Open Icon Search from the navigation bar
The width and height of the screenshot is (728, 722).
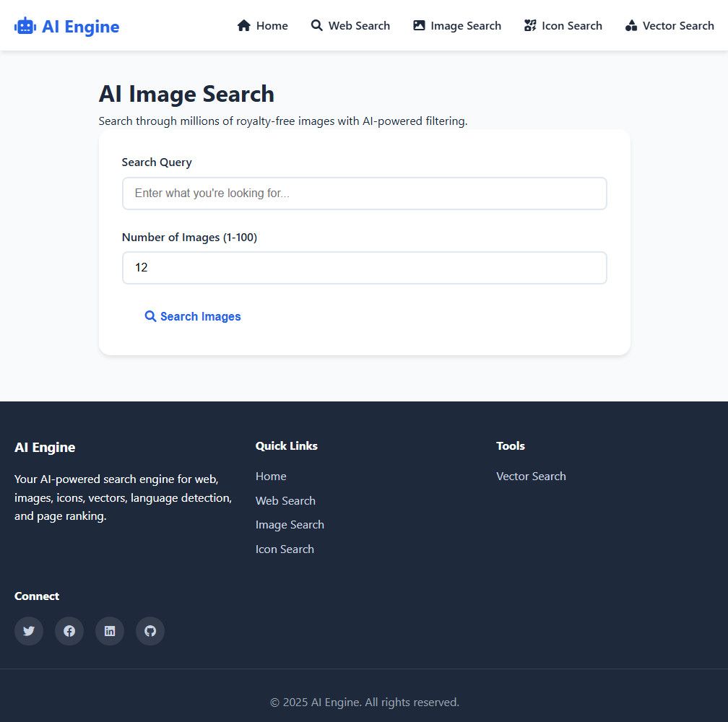571,26
